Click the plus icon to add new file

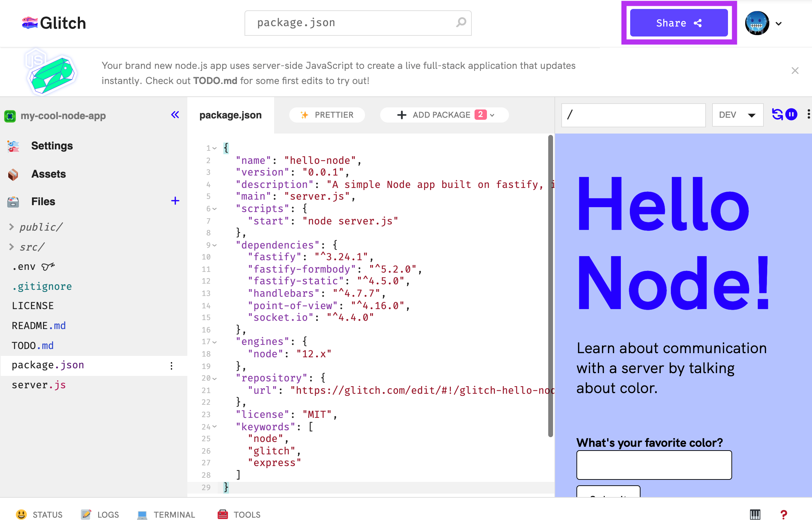[175, 201]
